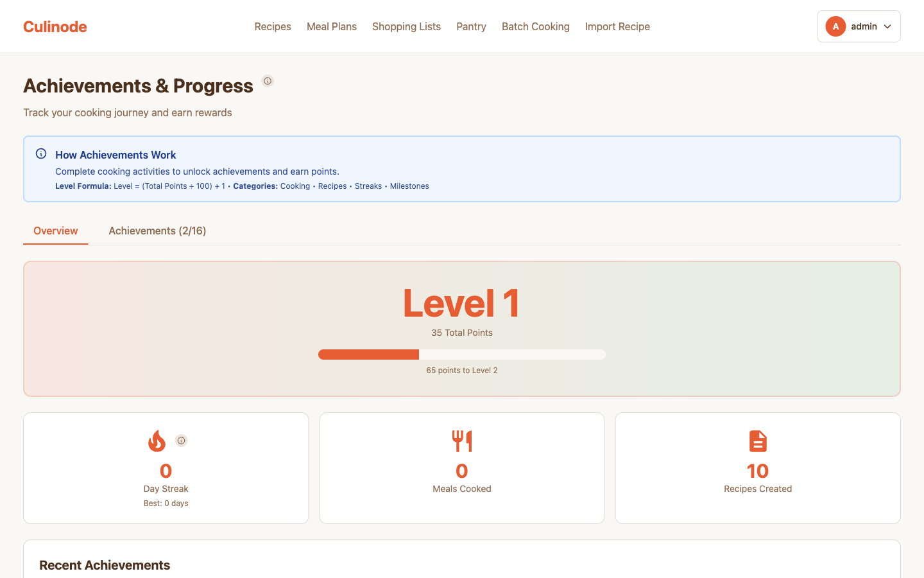Image resolution: width=924 pixels, height=578 pixels.
Task: Click the Recent Achievements heading
Action: (x=105, y=565)
